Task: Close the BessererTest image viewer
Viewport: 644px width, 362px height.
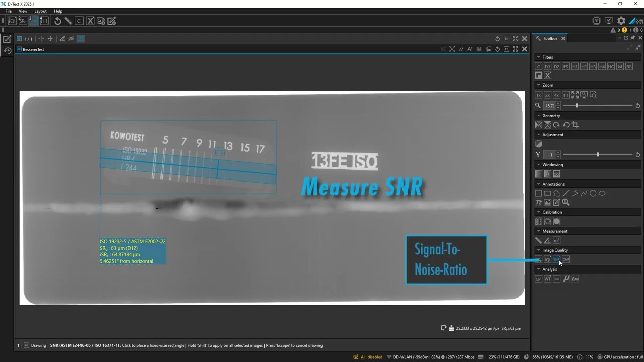Action: click(525, 49)
